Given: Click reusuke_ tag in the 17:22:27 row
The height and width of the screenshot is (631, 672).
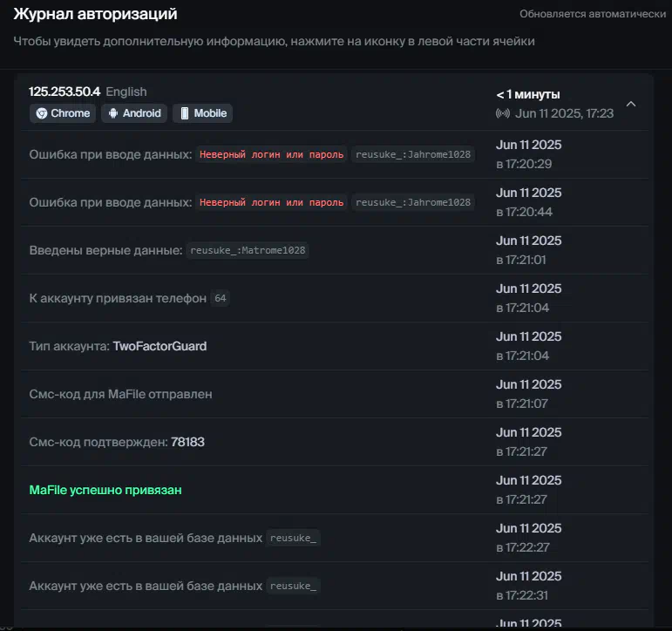Looking at the screenshot, I should click(x=293, y=538).
